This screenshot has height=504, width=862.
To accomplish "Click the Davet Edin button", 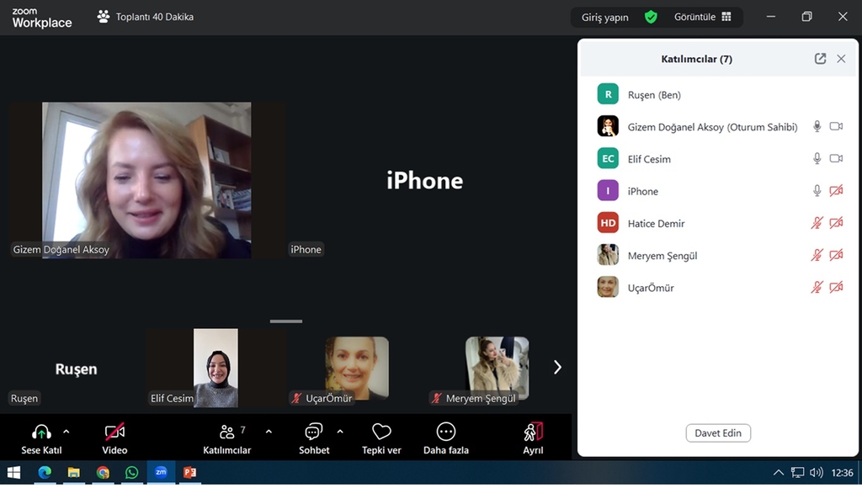I will 717,432.
